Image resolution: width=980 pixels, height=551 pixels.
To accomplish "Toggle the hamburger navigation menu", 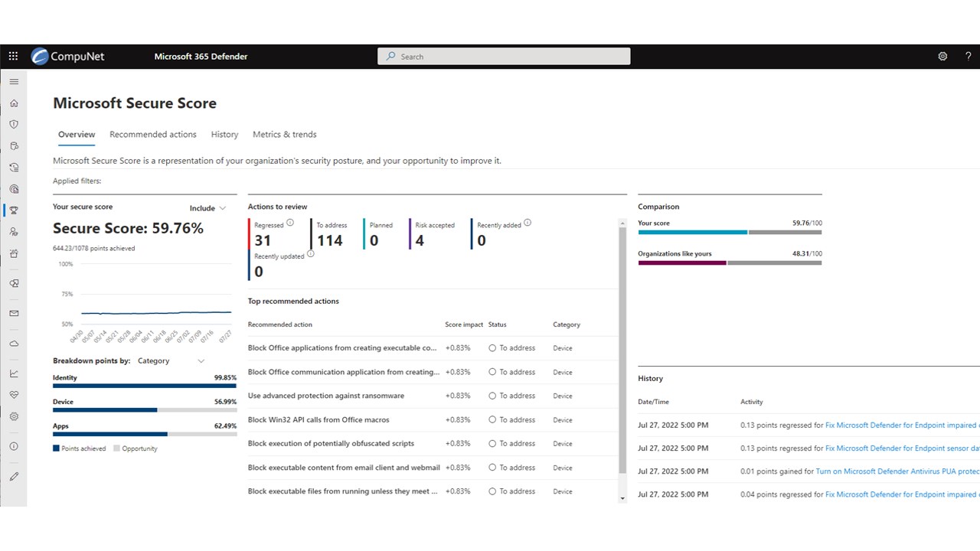I will click(14, 81).
